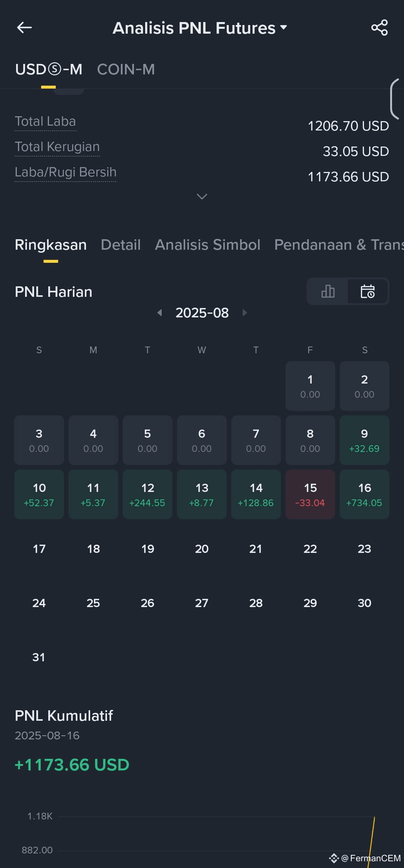404x868 pixels.
Task: Open Analisis PNL Futures dropdown
Action: point(200,28)
